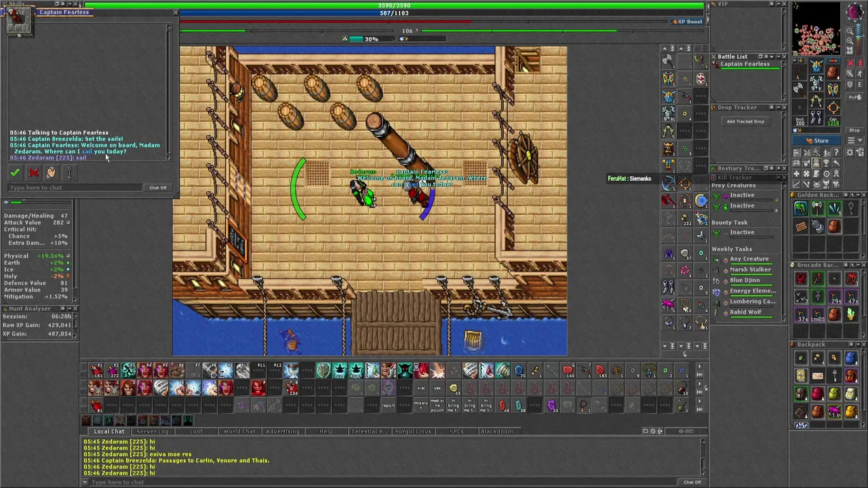Focus NPC chat 'Type here to chat' input
The width and height of the screenshot is (868, 488).
pos(75,188)
